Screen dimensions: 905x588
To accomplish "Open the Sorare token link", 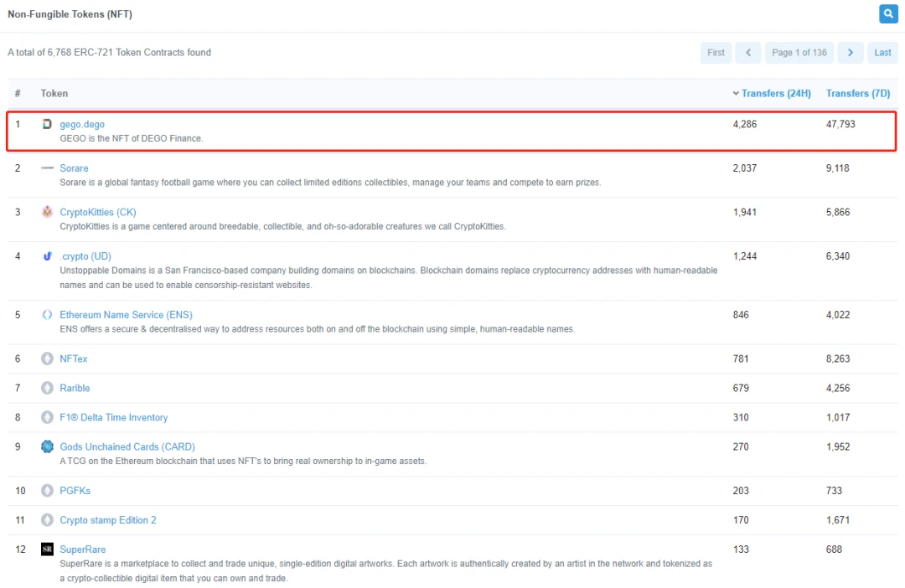I will (74, 168).
